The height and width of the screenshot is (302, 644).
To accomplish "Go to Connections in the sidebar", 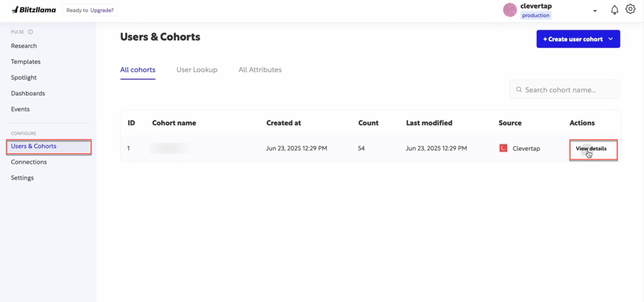I will 29,162.
